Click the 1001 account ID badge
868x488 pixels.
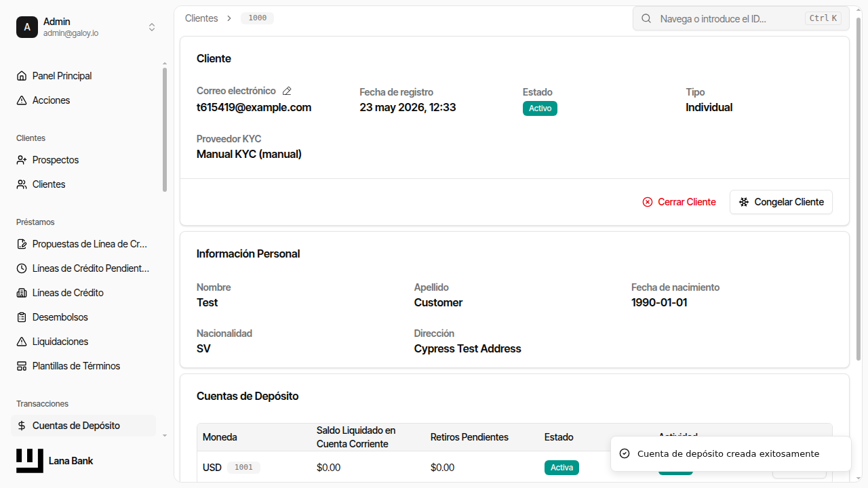click(243, 468)
